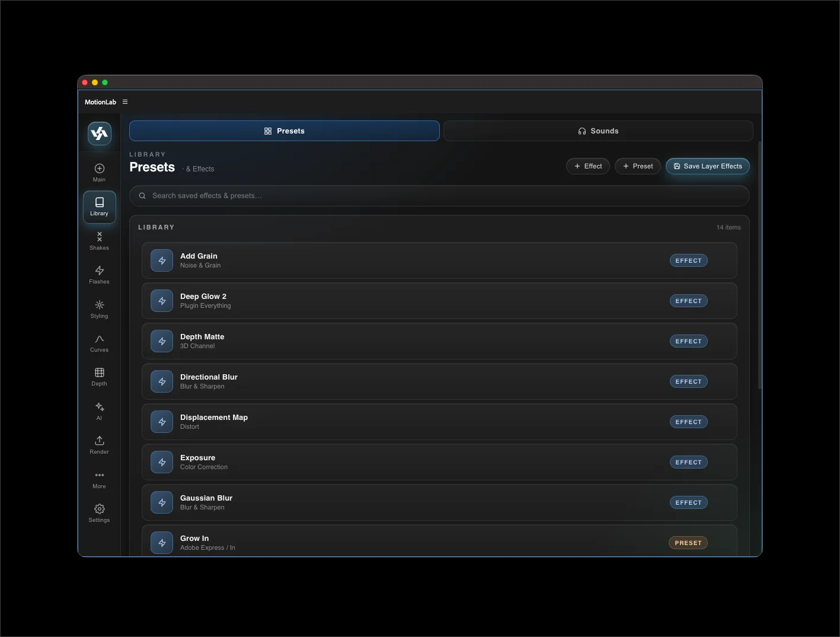840x637 pixels.
Task: Click the 14 items count label
Action: (729, 228)
